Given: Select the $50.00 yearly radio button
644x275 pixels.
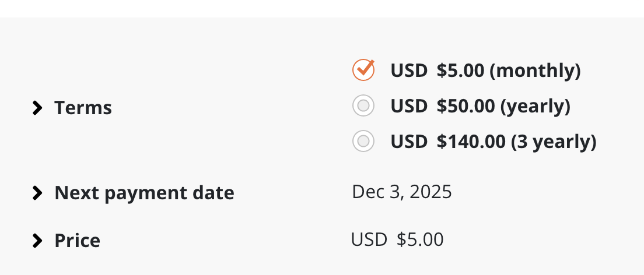Looking at the screenshot, I should point(363,106).
